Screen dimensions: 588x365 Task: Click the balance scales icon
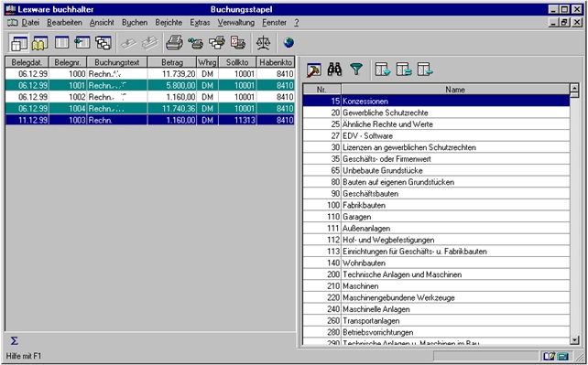pos(263,43)
